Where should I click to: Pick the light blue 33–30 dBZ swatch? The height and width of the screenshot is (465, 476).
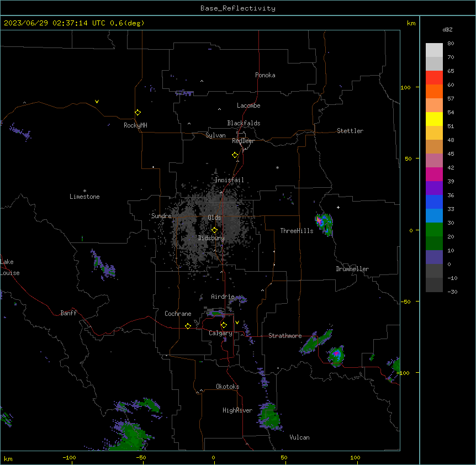(x=434, y=215)
